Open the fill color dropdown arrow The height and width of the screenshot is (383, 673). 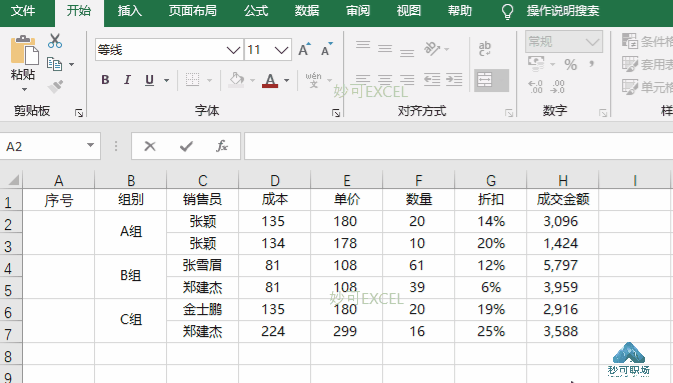click(x=252, y=80)
